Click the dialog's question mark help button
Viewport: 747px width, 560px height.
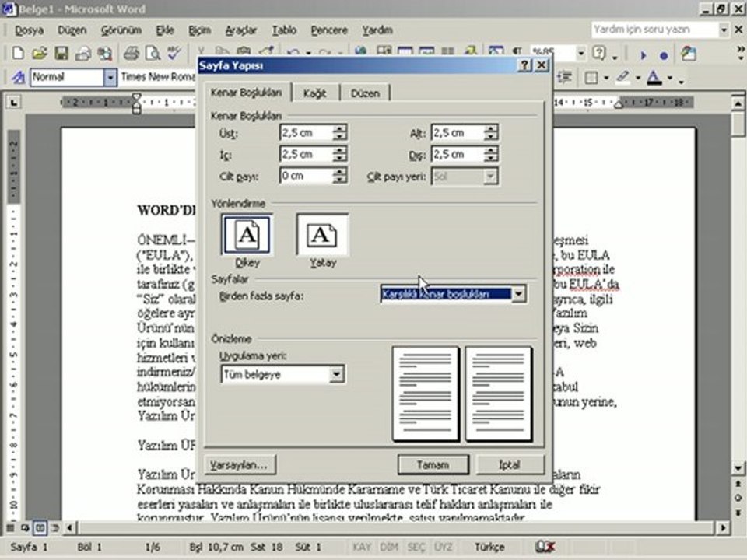pos(524,65)
